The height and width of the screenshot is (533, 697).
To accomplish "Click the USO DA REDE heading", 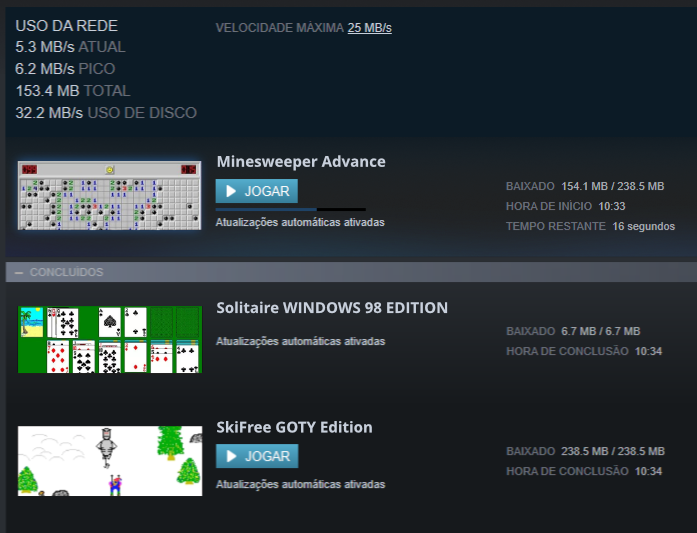I will point(67,26).
